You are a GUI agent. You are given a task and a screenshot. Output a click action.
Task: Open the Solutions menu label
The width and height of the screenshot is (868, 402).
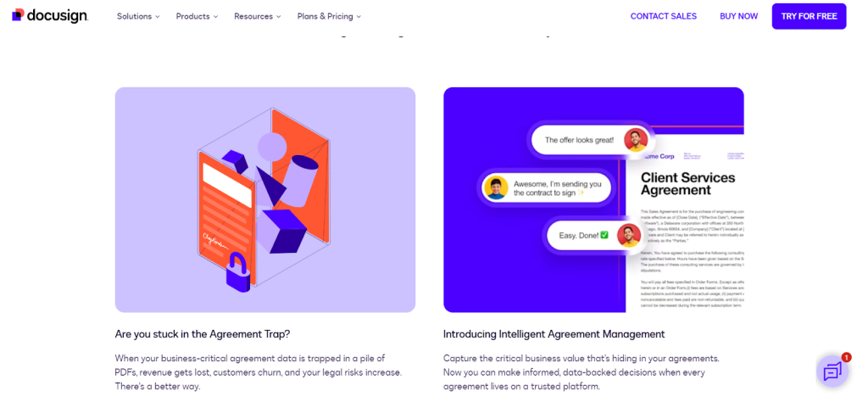134,17
